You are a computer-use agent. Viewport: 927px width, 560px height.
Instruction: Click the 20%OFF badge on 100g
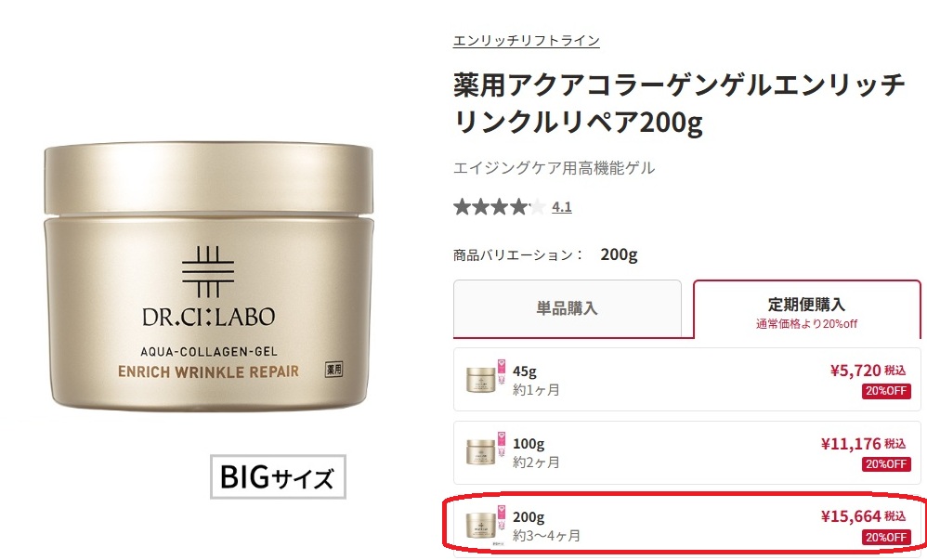(x=885, y=464)
